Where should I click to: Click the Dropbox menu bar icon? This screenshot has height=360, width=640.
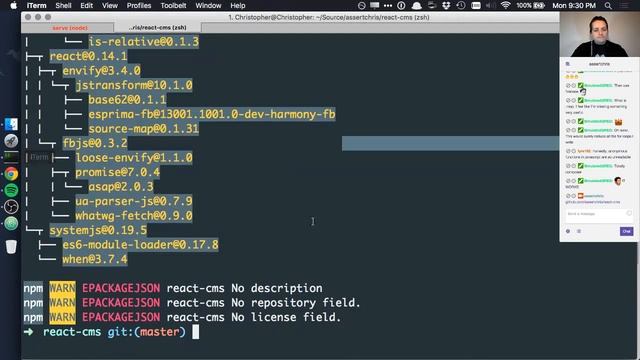(x=446, y=5)
